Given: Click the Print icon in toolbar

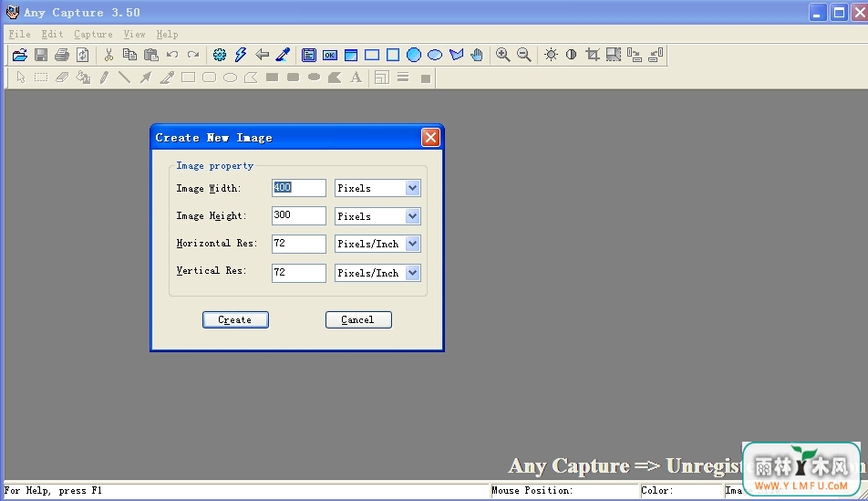Looking at the screenshot, I should coord(62,55).
